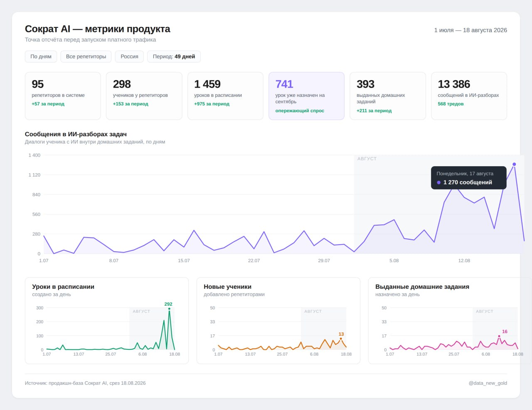Click the "200" y-axis label in the lessons chart
This screenshot has width=532, height=410.
pyautogui.click(x=40, y=322)
